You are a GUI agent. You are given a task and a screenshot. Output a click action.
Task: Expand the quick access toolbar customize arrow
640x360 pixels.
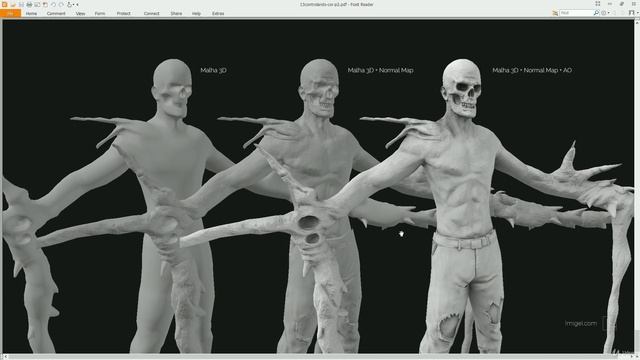click(77, 4)
